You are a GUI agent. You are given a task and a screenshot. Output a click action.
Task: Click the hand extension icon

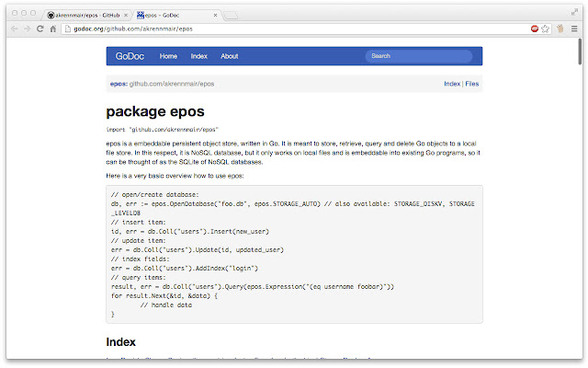(x=560, y=29)
